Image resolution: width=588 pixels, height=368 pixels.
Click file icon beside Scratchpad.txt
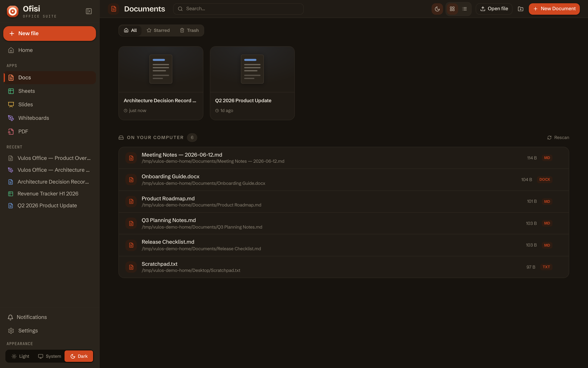click(x=131, y=267)
